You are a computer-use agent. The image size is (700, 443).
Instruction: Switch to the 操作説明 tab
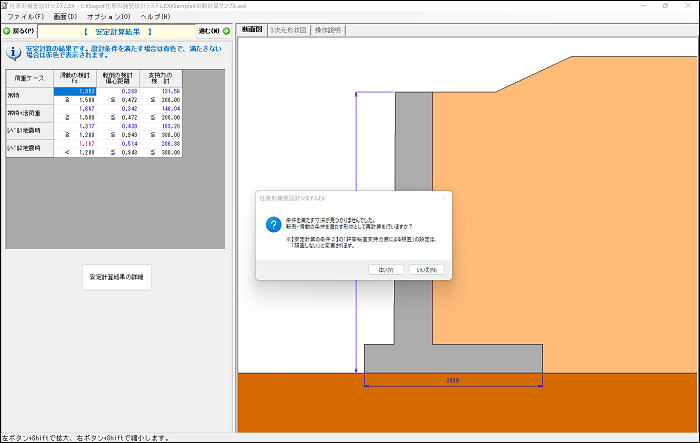click(328, 30)
